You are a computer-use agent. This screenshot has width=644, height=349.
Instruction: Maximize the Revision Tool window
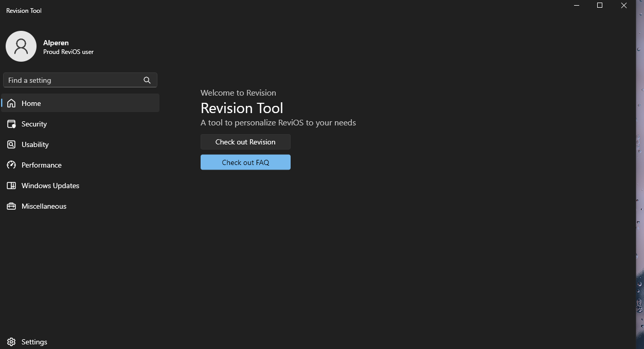[x=600, y=6]
